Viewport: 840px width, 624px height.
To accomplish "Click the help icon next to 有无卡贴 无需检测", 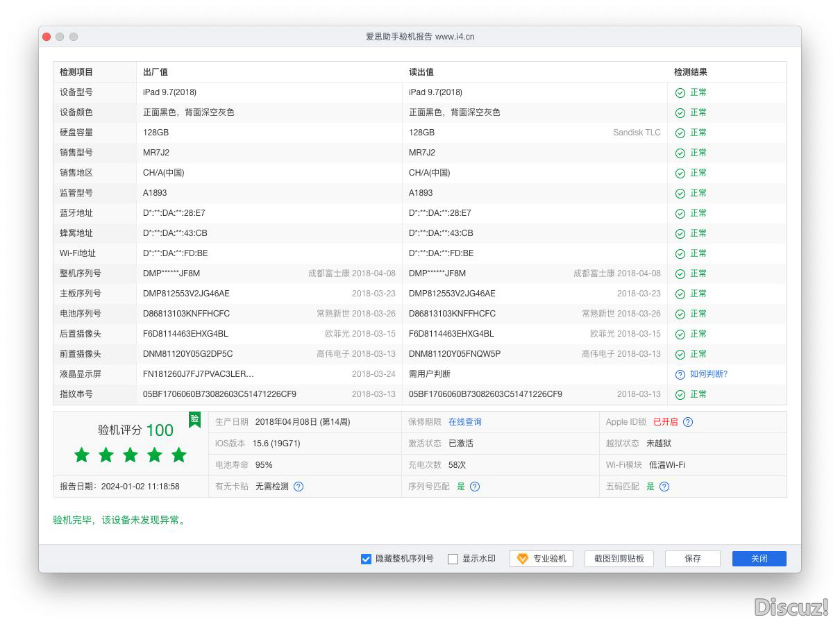I will pyautogui.click(x=299, y=487).
